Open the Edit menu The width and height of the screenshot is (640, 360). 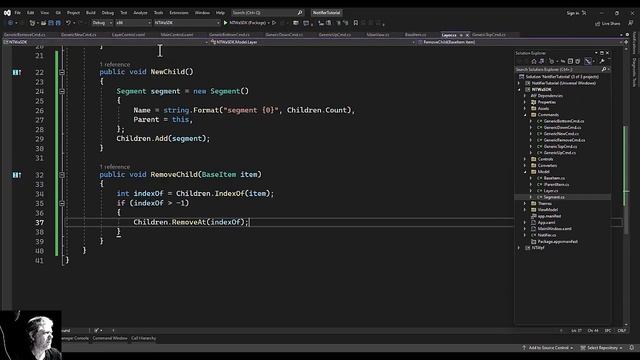click(31, 13)
